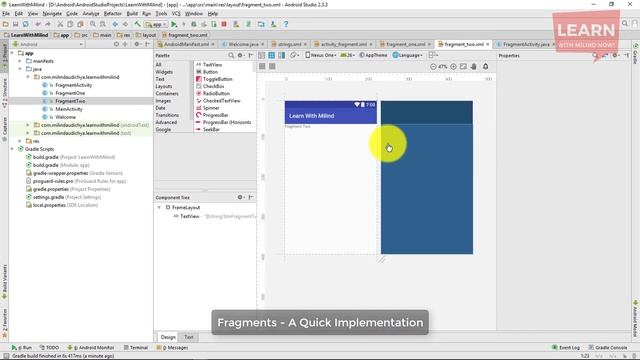Switch to the Text editor tab
This screenshot has width=640, height=360.
[x=189, y=337]
